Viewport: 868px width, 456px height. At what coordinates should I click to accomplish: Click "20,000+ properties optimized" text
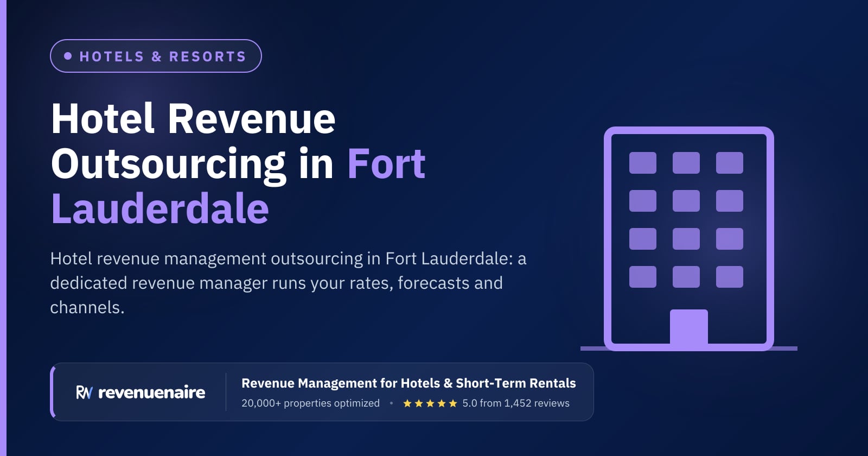pos(310,403)
